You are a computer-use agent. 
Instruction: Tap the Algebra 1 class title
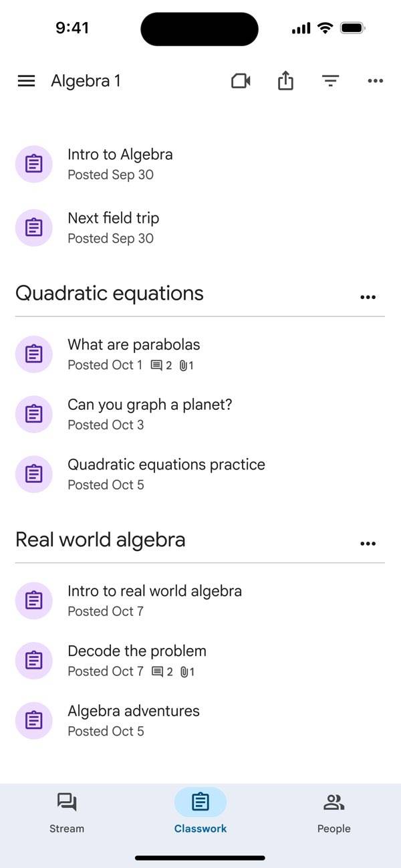(86, 82)
